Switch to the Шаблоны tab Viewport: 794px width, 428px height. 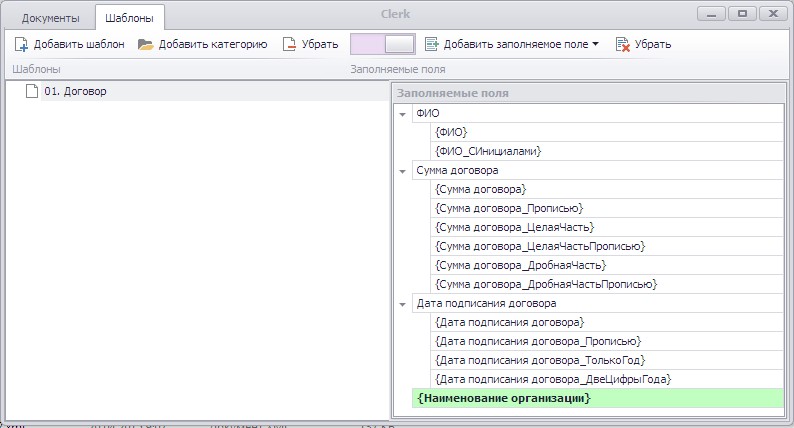(x=129, y=18)
